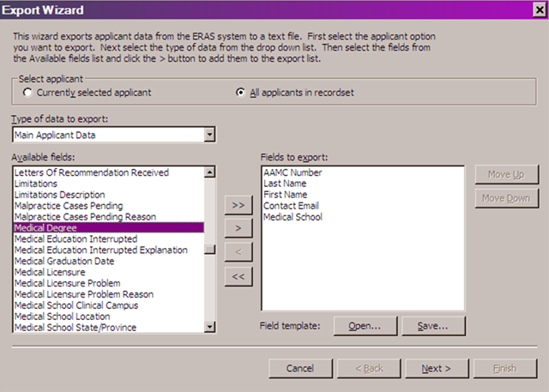Click the remove all fields (<<) button

[x=238, y=275]
